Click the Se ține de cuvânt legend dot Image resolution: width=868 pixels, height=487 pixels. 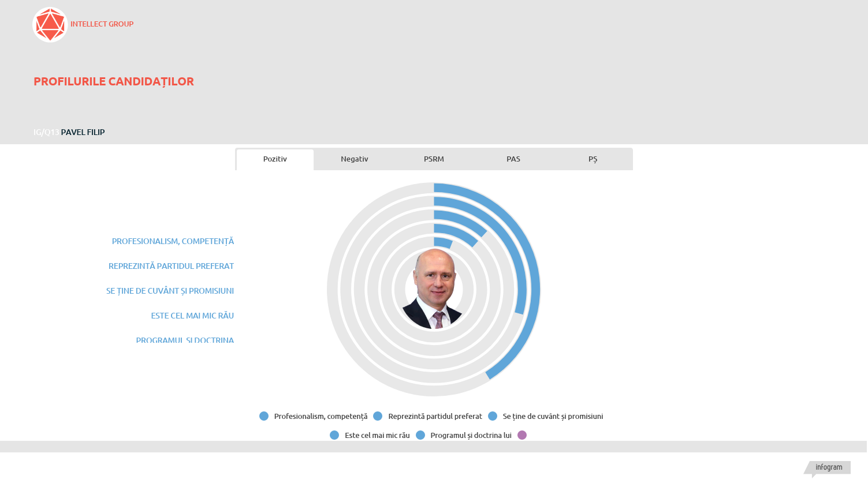pyautogui.click(x=493, y=416)
